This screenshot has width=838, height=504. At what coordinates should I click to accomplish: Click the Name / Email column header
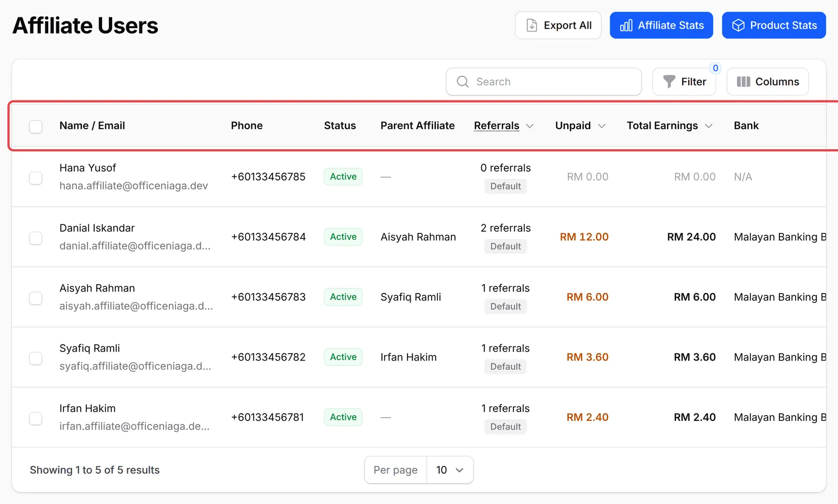click(x=92, y=126)
